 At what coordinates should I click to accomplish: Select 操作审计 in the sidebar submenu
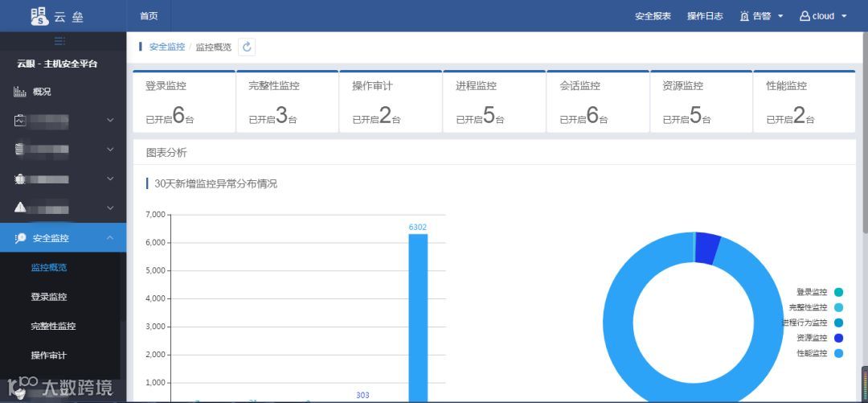pos(49,356)
